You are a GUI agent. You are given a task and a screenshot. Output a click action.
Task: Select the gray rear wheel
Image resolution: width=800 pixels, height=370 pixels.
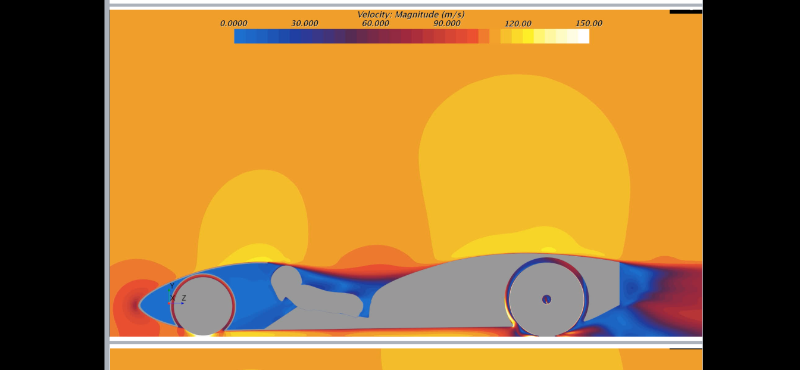click(546, 299)
